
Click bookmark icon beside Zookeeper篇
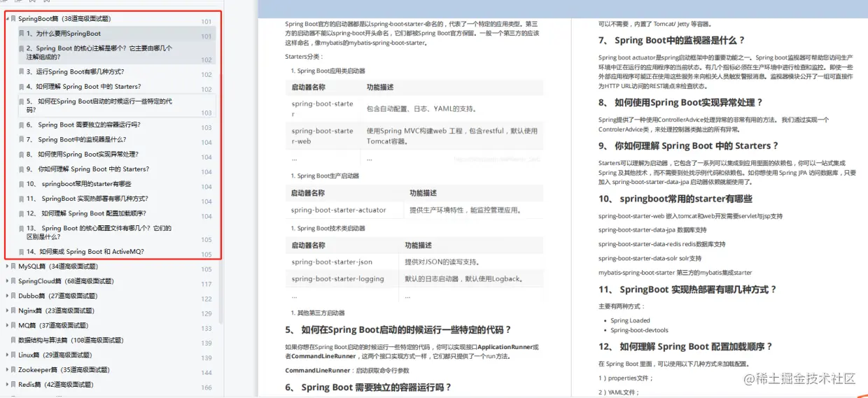point(13,369)
